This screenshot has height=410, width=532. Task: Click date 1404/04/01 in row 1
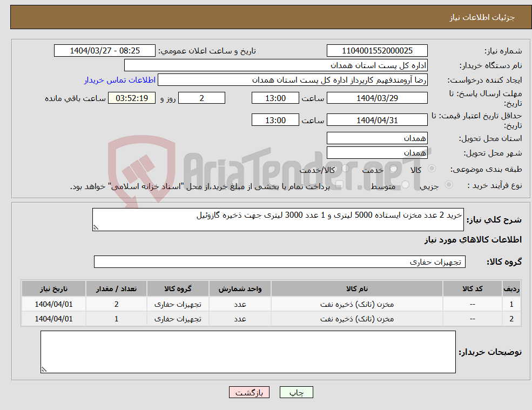tap(53, 305)
